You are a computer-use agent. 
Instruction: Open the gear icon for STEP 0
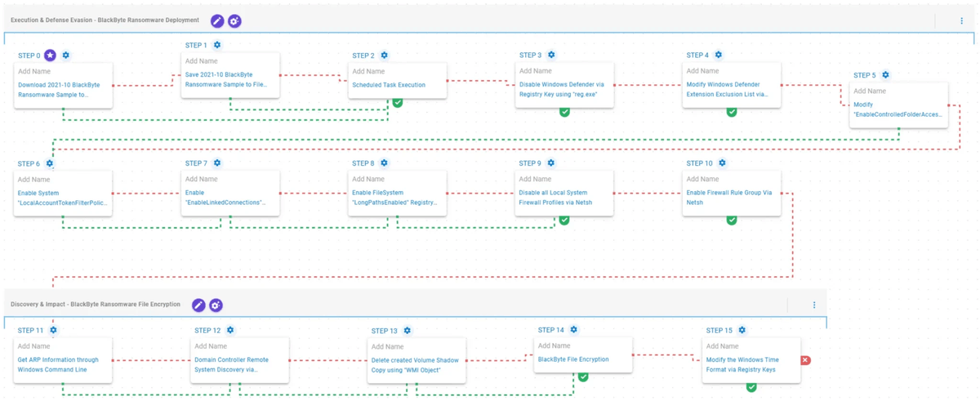(x=66, y=55)
